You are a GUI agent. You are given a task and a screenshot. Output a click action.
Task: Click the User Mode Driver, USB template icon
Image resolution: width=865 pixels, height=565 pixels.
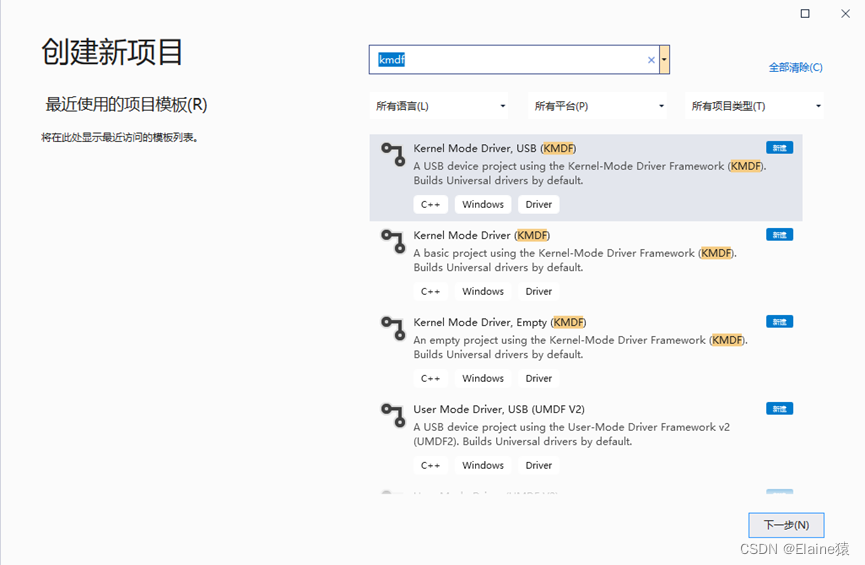coord(393,415)
